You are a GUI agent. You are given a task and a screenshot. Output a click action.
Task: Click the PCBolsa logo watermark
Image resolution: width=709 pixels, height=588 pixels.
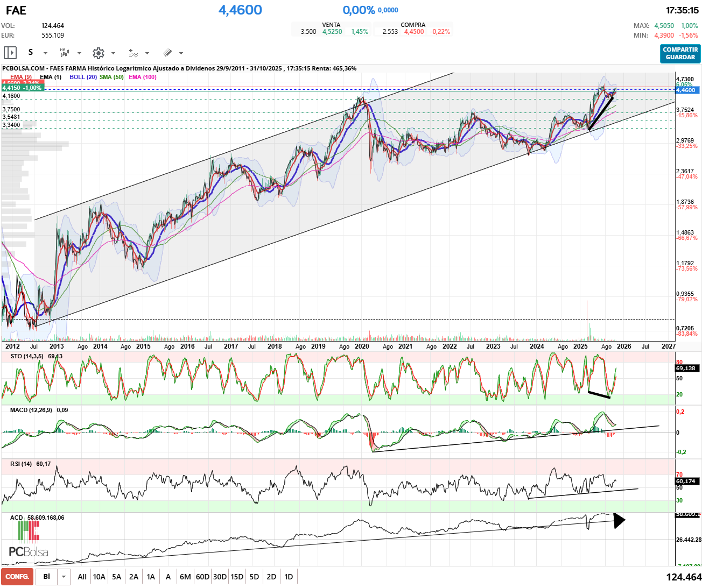click(x=29, y=541)
